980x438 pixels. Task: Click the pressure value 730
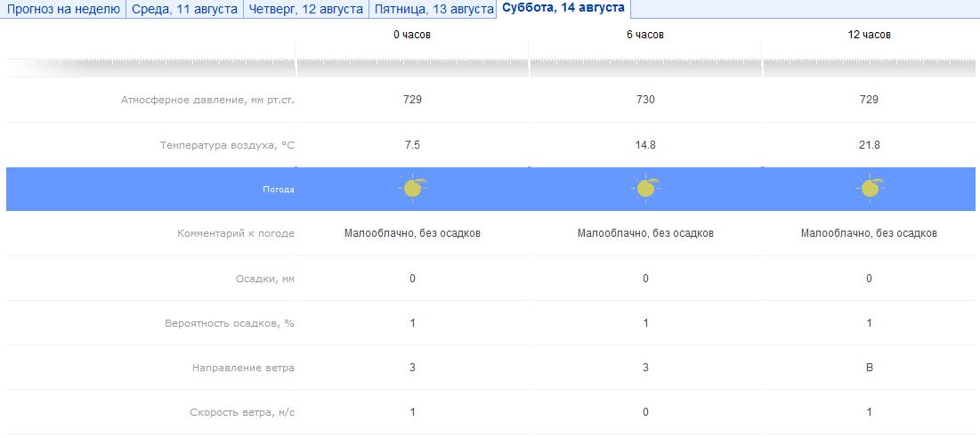pos(645,100)
